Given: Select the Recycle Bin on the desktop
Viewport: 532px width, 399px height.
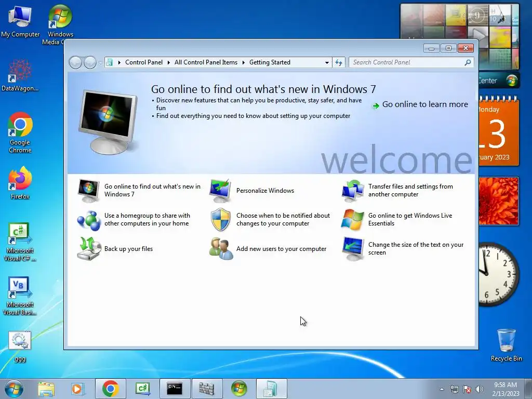Looking at the screenshot, I should (506, 345).
